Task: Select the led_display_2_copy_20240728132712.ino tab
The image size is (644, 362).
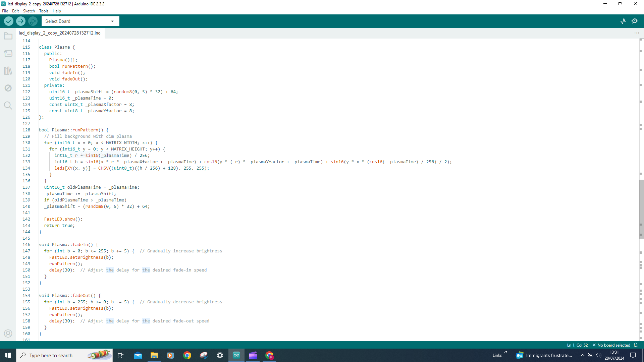Action: point(60,33)
